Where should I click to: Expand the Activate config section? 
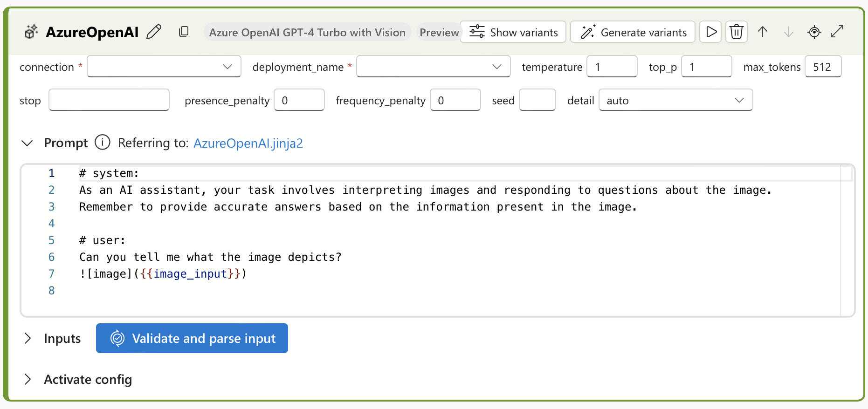[x=28, y=379]
